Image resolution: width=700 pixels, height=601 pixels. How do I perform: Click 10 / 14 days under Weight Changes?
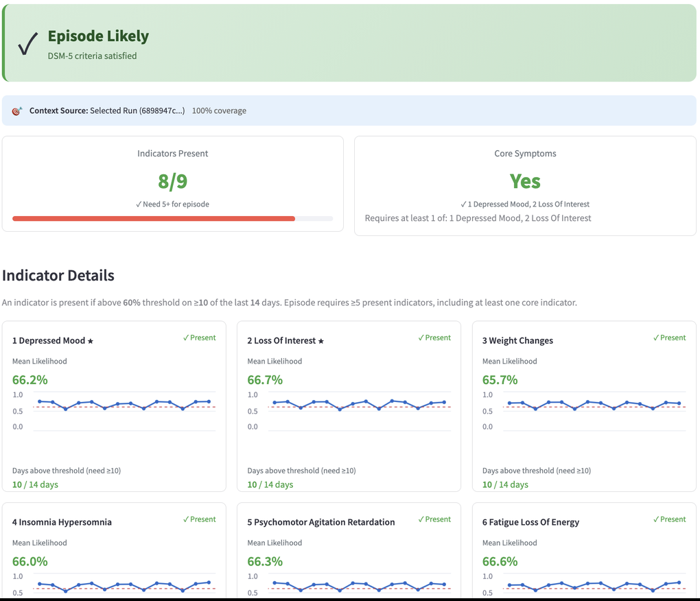pos(505,484)
